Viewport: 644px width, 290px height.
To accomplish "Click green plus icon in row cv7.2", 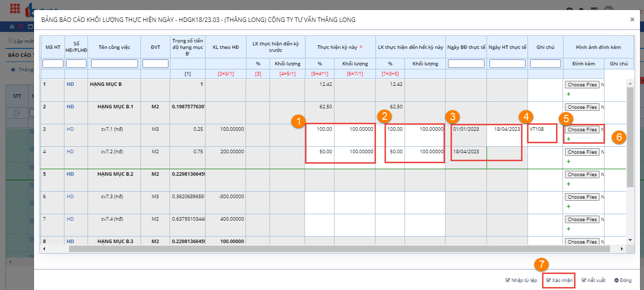I will (568, 161).
